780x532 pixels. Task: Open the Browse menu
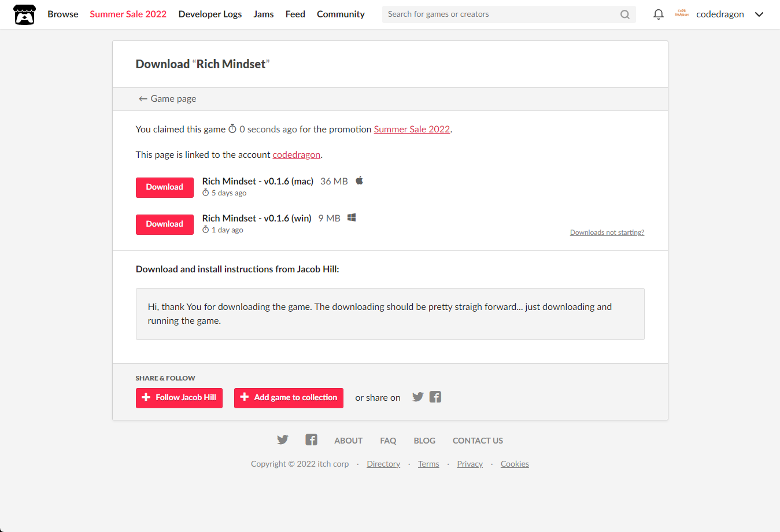click(63, 14)
